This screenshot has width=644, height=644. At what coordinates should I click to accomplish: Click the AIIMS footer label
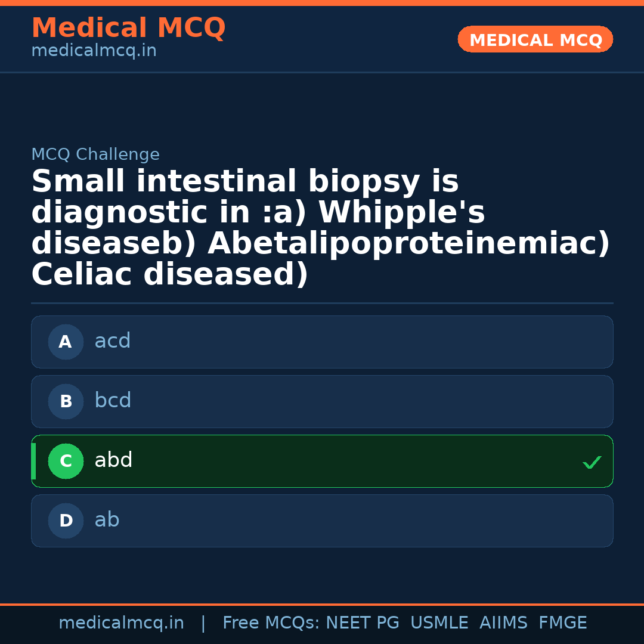503,623
